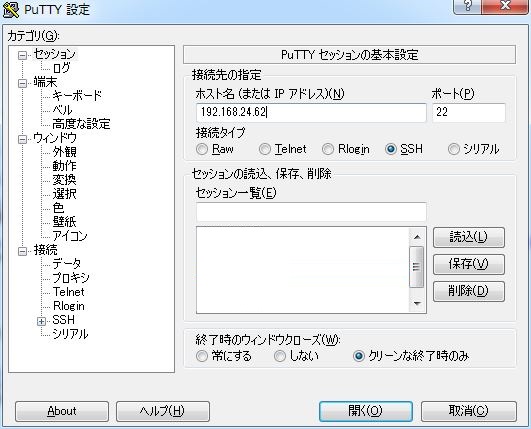Open the プロキシ settings category
531x429 pixels.
pyautogui.click(x=71, y=278)
